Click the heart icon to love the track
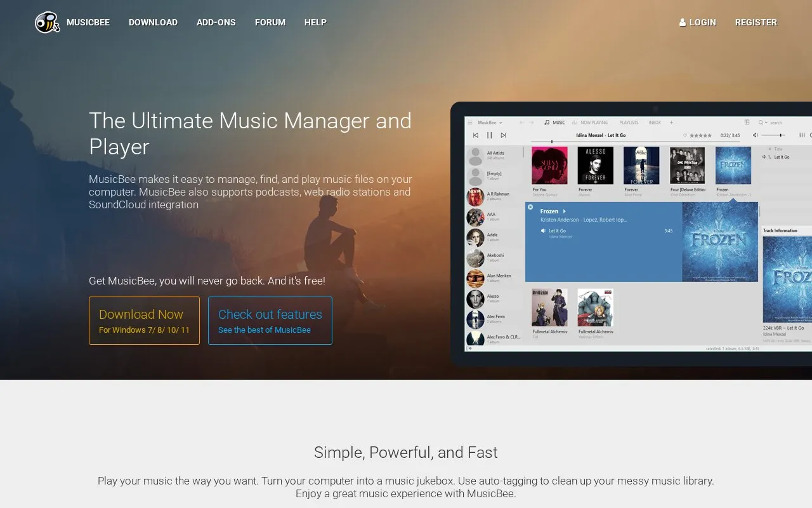Screen dimensions: 812x508 [685, 135]
